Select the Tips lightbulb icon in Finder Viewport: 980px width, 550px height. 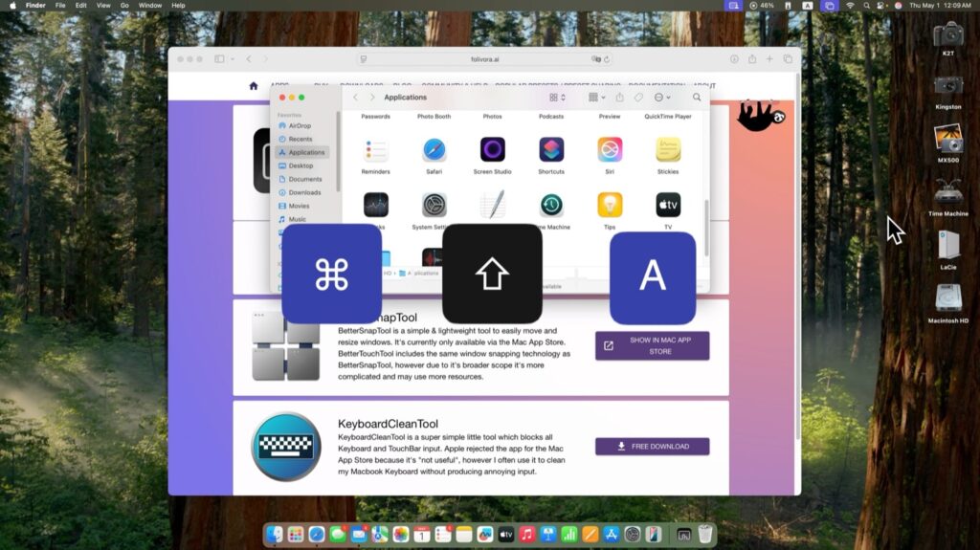point(610,205)
